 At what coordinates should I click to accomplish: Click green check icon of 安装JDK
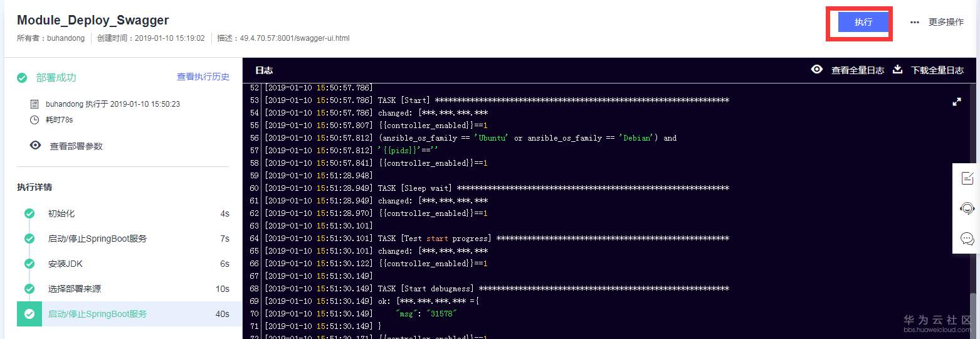coord(29,264)
